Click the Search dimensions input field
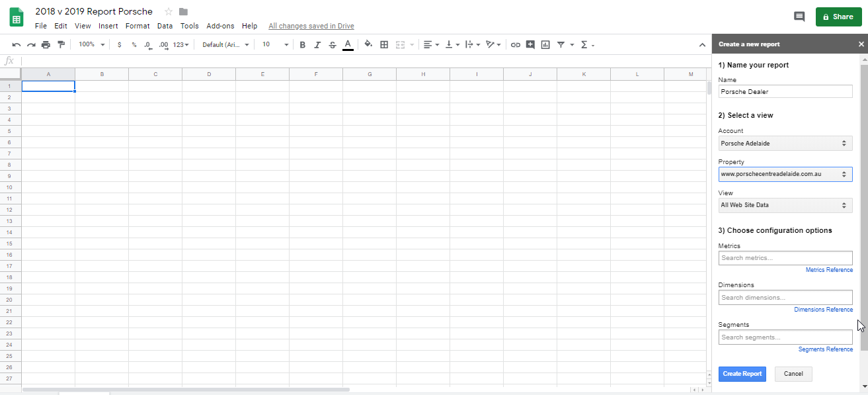Image resolution: width=868 pixels, height=395 pixels. coord(785,297)
